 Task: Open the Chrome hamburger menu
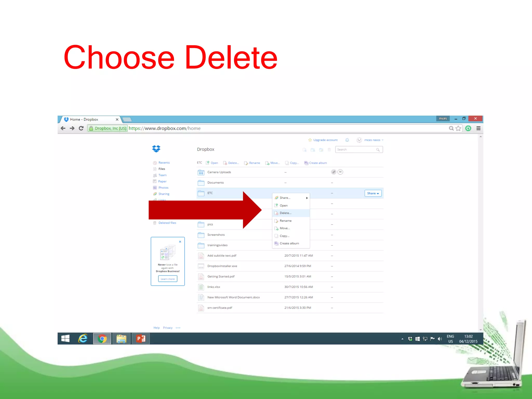478,128
